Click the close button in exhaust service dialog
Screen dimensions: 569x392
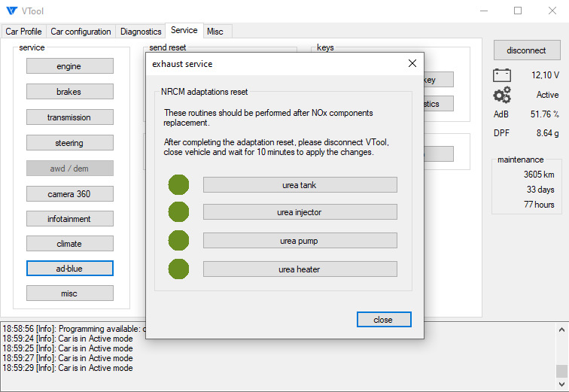pyautogui.click(x=384, y=320)
